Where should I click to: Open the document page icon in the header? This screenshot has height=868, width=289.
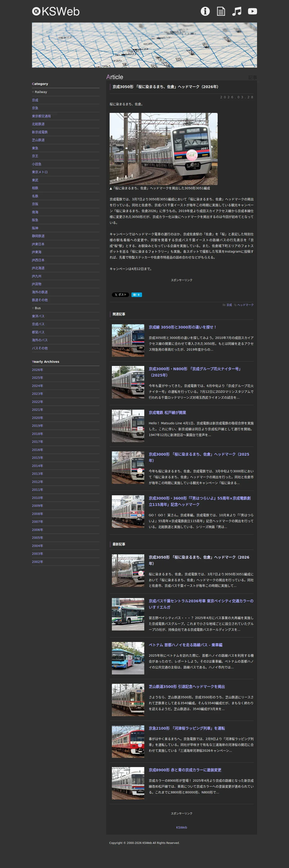[x=221, y=11]
